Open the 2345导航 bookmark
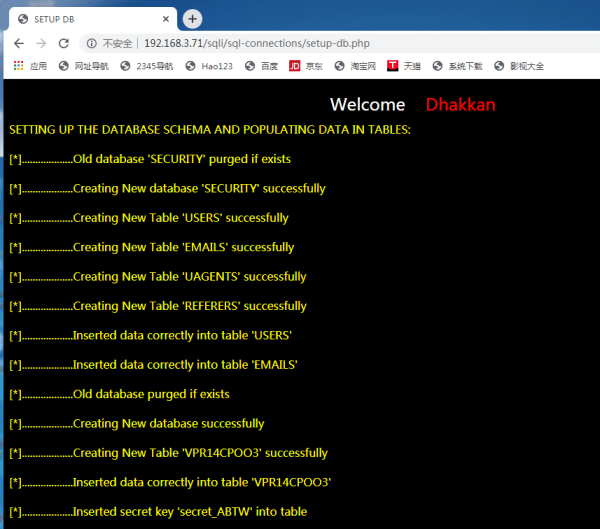Image resolution: width=600 pixels, height=529 pixels. pyautogui.click(x=146, y=66)
